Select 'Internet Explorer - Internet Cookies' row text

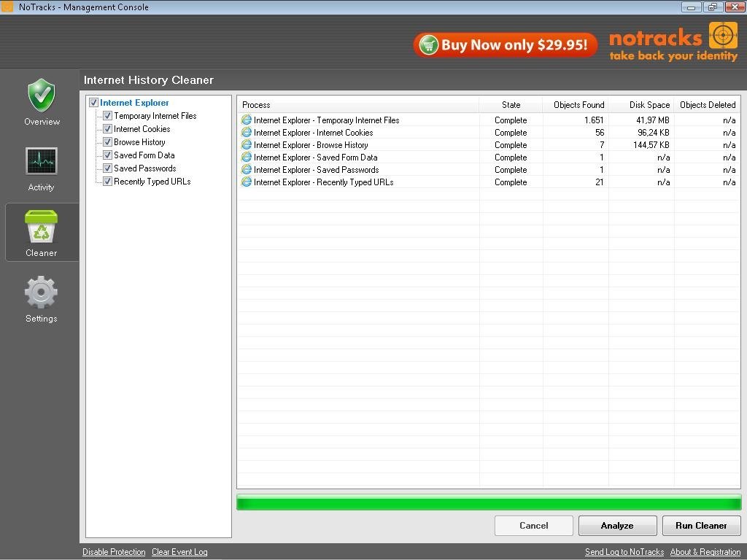click(314, 133)
